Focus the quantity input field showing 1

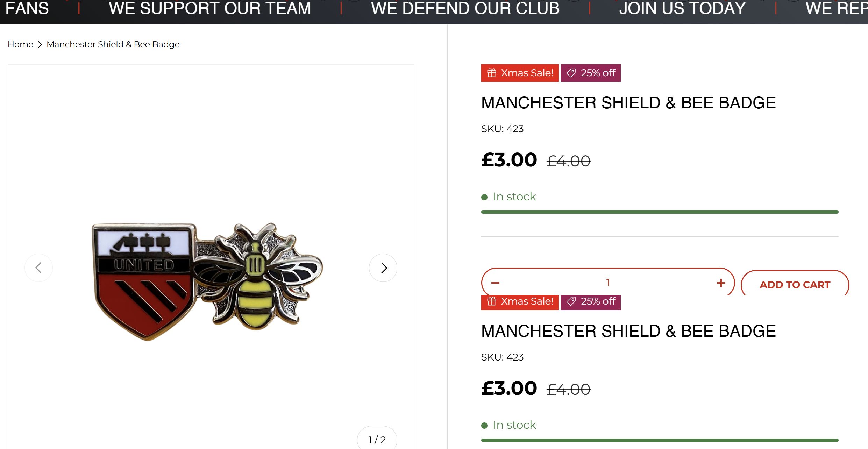point(608,283)
